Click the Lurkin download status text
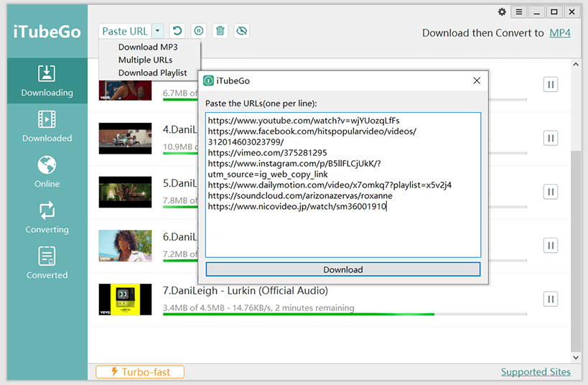This screenshot has width=588, height=385. pos(258,307)
